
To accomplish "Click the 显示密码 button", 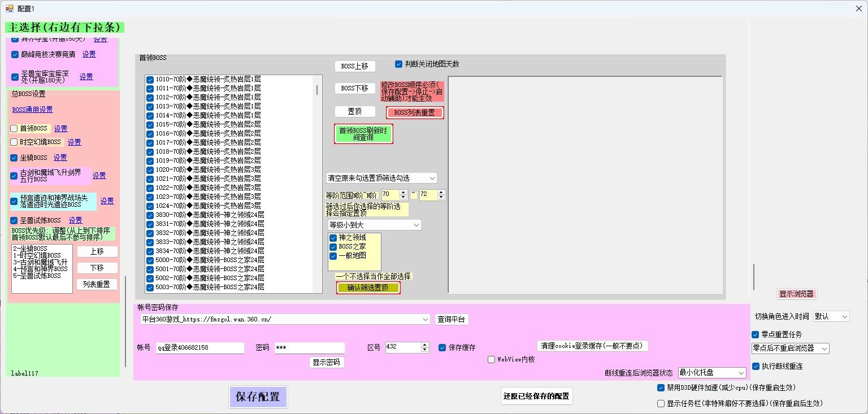I will click(327, 362).
